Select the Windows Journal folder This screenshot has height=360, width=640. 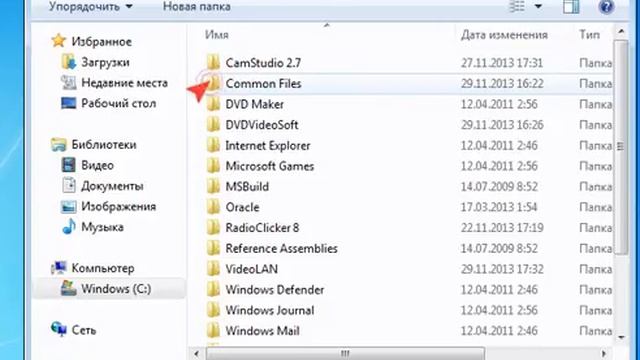270,310
